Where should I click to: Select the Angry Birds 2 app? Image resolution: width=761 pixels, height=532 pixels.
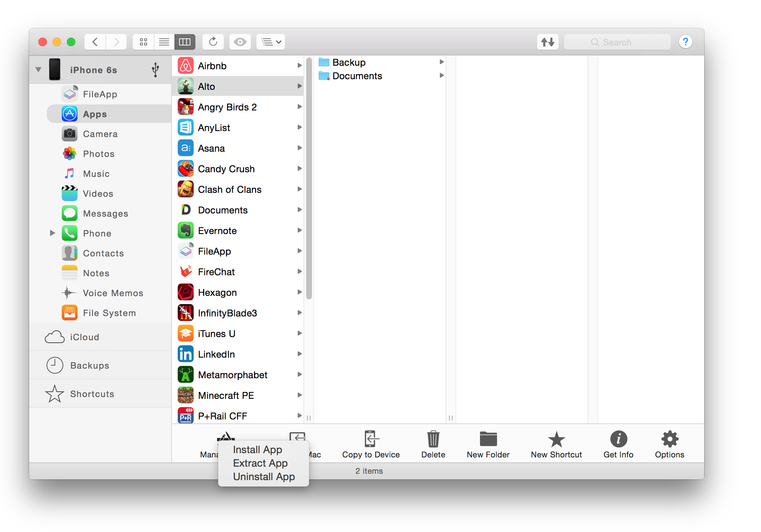[238, 107]
